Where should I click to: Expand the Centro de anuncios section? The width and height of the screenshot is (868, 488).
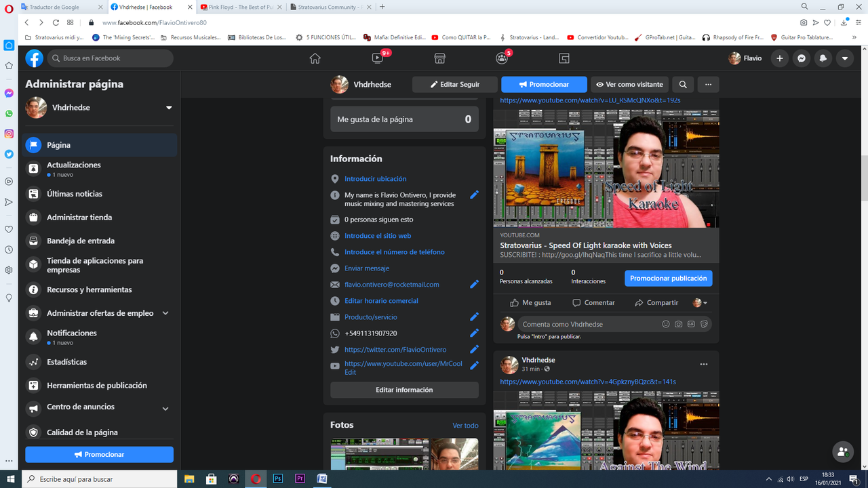click(x=165, y=409)
